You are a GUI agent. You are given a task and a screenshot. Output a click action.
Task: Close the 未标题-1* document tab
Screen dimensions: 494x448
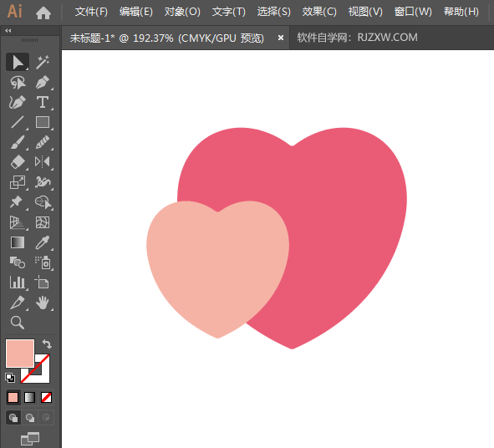[280, 38]
